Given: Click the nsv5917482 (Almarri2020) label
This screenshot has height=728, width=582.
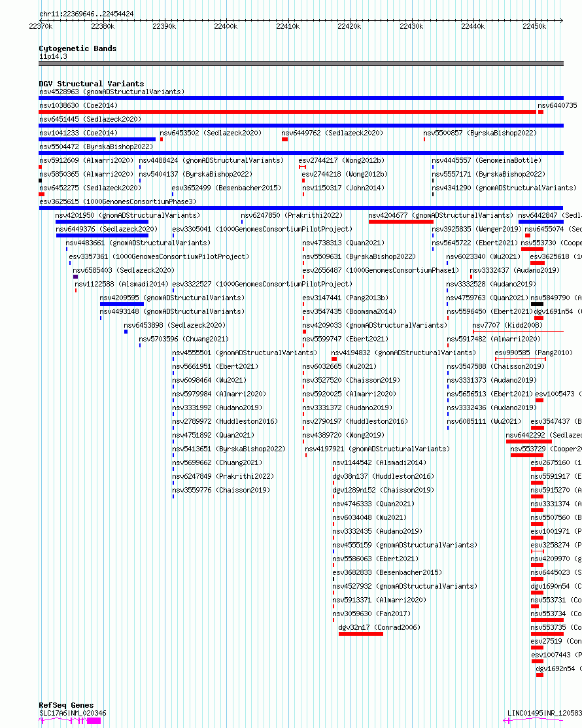Looking at the screenshot, I should pyautogui.click(x=494, y=339).
